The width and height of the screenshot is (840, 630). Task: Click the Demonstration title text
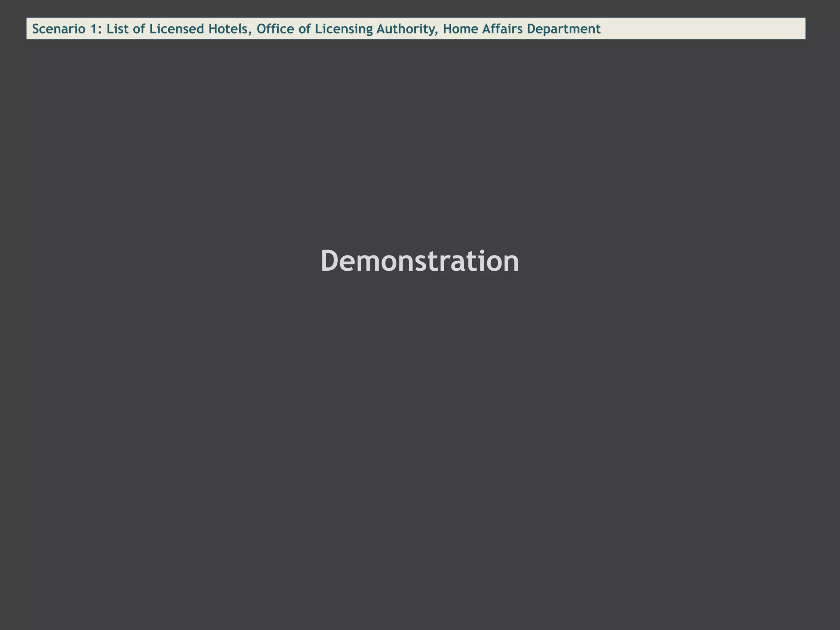click(x=420, y=261)
